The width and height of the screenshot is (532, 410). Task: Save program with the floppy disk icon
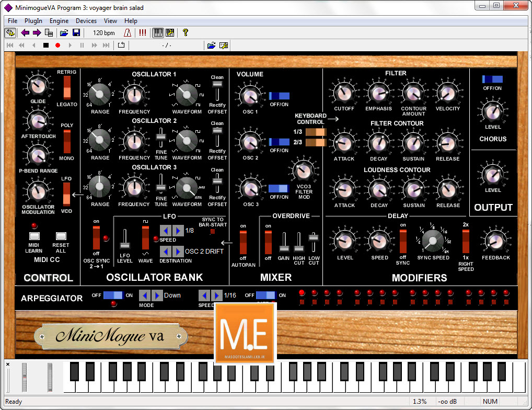click(x=76, y=32)
